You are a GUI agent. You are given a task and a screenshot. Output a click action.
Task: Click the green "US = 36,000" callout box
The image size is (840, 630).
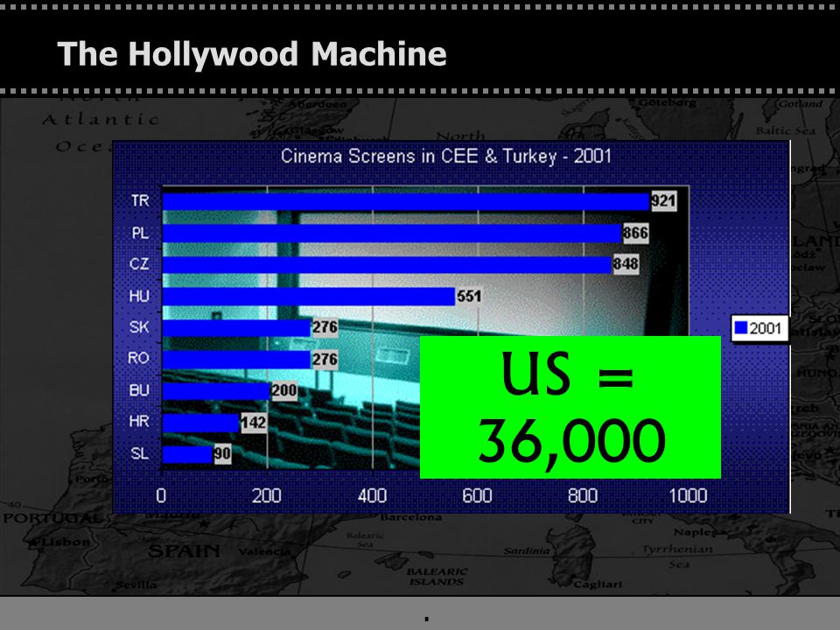570,407
